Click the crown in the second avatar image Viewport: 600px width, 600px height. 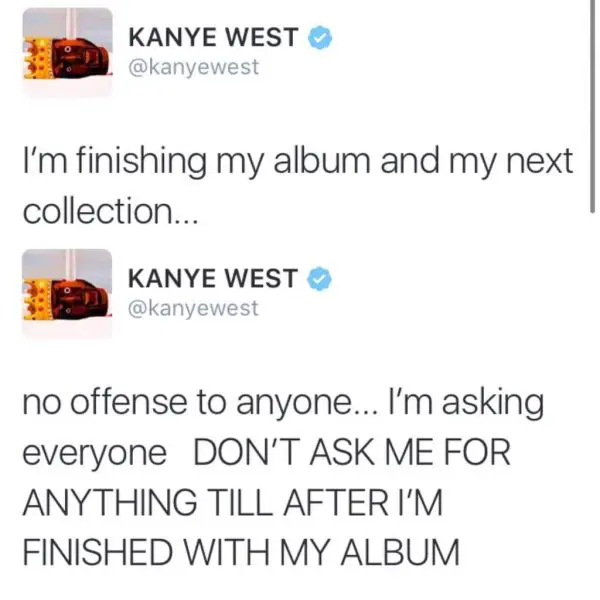point(36,300)
